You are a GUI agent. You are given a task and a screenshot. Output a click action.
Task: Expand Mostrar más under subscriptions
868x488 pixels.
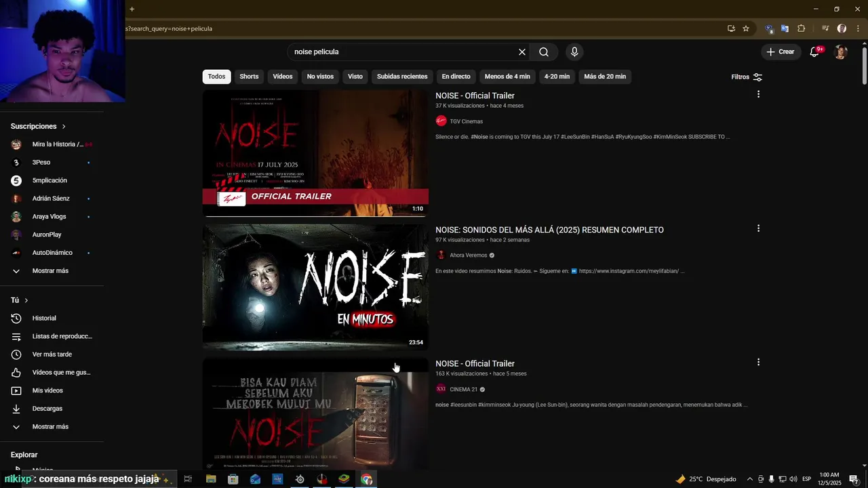(52, 270)
